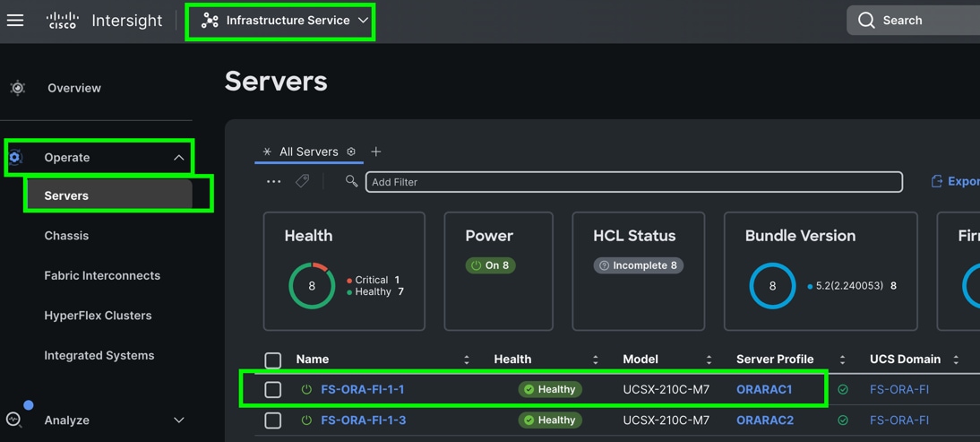Click Healthy badge for FS-ORA-FI-1-3
The height and width of the screenshot is (442, 980).
550,420
